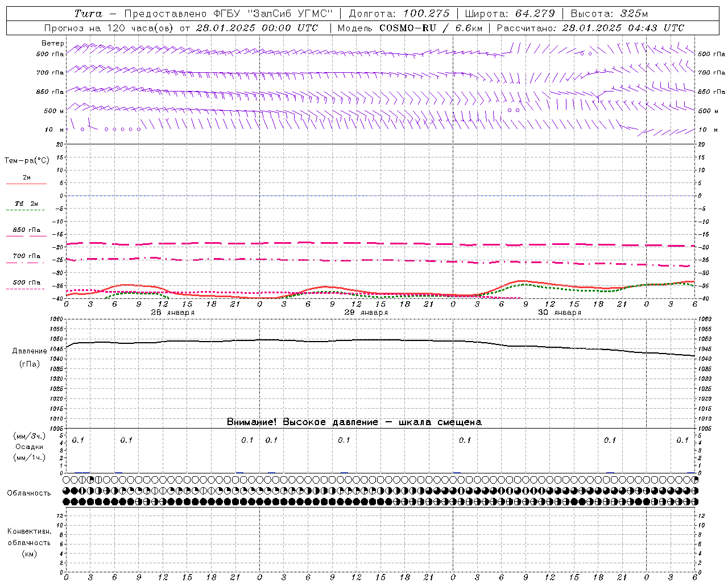Click the "28 января" date label
Image resolution: width=728 pixels, height=582 pixels.
pyautogui.click(x=172, y=313)
